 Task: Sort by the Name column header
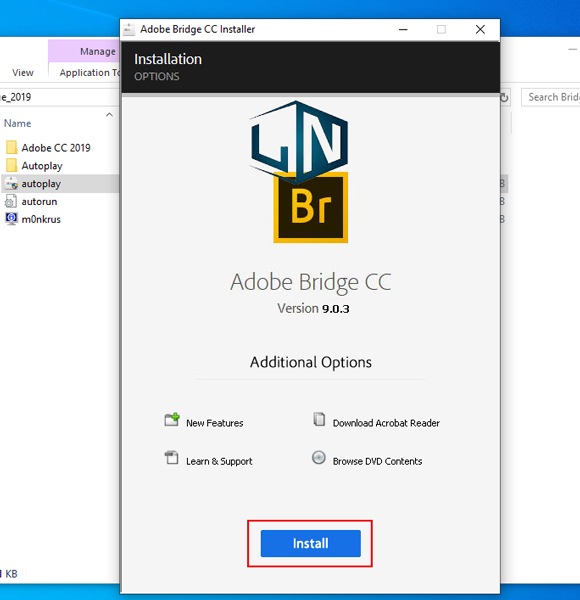pyautogui.click(x=18, y=123)
